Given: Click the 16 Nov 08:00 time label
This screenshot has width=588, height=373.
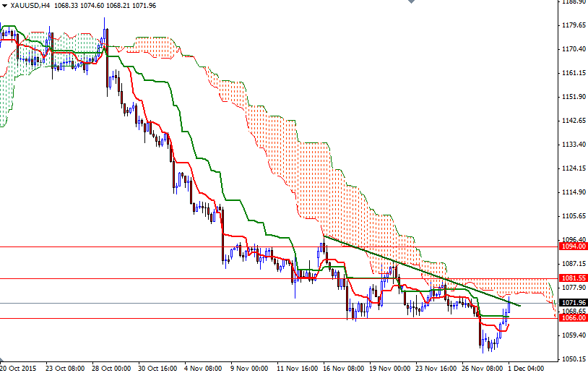Looking at the screenshot, I should [343, 369].
